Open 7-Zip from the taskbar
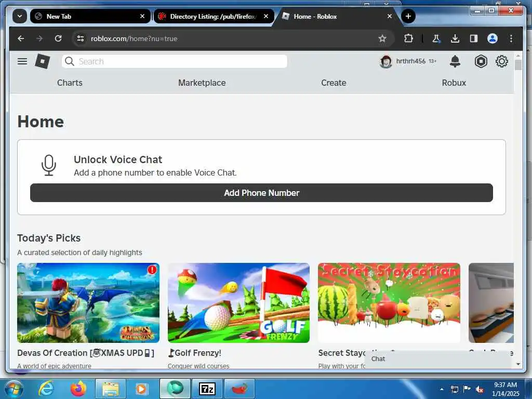The height and width of the screenshot is (399, 532). (x=207, y=389)
